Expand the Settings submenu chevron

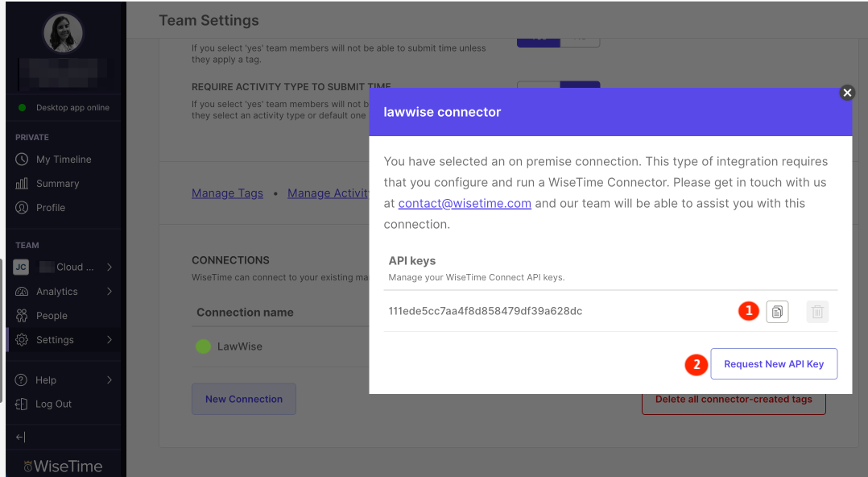click(x=109, y=339)
